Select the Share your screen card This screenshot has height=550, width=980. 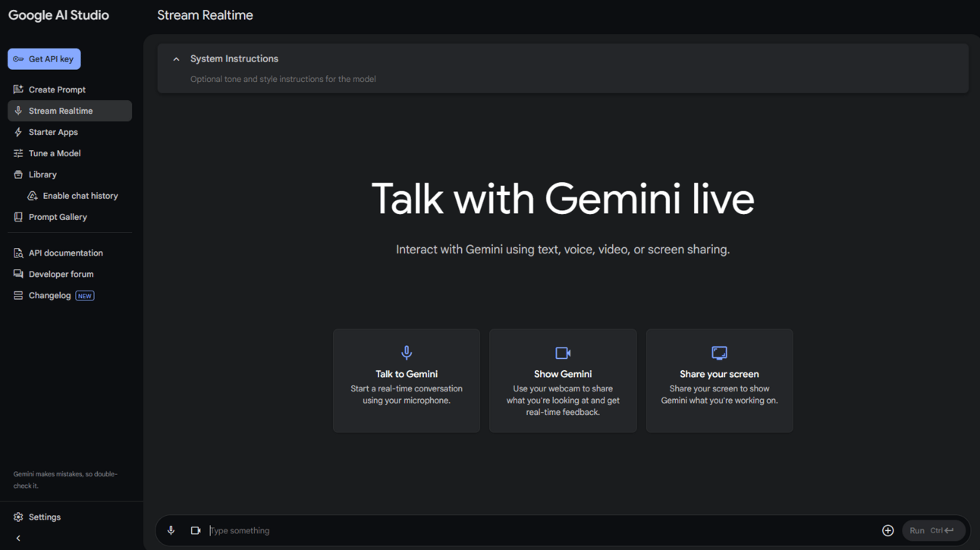[x=719, y=381]
